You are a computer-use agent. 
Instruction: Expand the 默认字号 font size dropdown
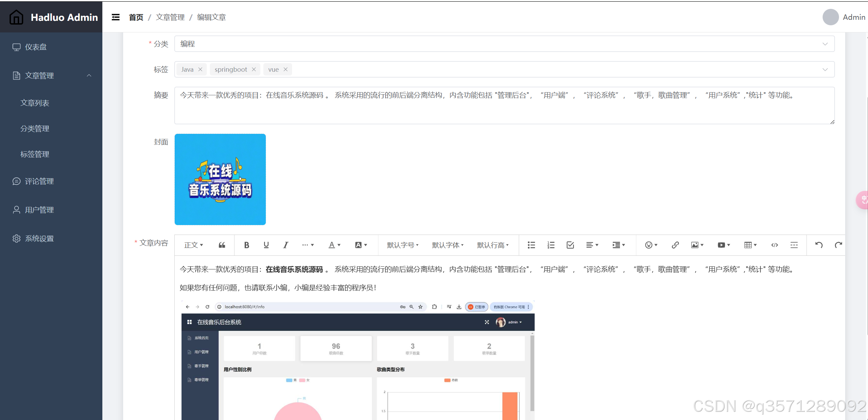point(403,245)
